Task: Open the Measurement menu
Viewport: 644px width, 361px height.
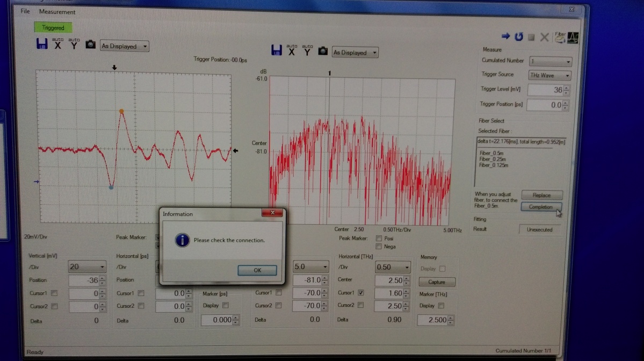Action: [x=57, y=12]
